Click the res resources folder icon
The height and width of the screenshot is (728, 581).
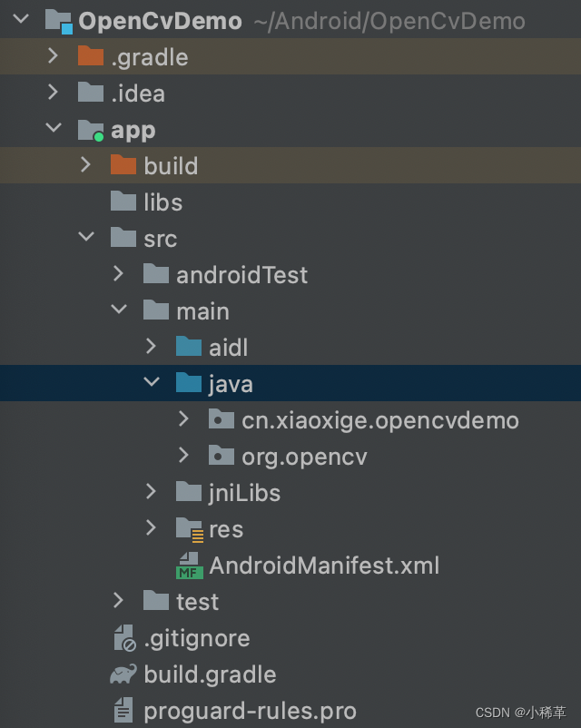(189, 529)
